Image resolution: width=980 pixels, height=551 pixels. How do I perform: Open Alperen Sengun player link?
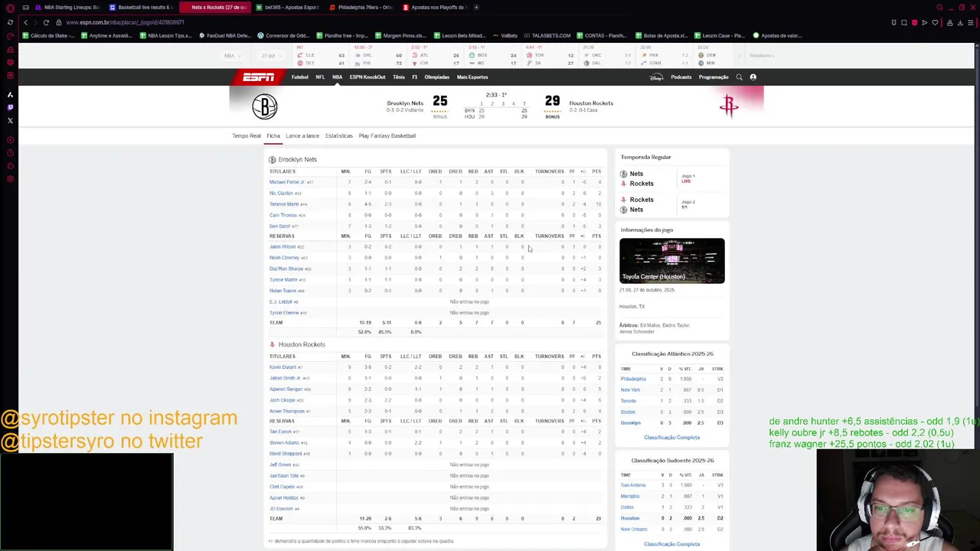click(286, 390)
